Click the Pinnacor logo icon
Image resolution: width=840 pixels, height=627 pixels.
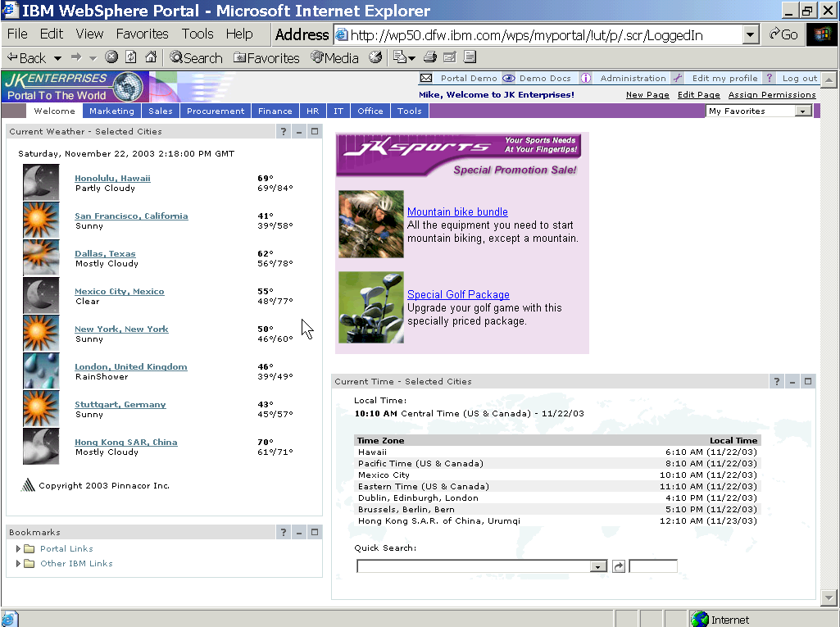click(x=27, y=484)
